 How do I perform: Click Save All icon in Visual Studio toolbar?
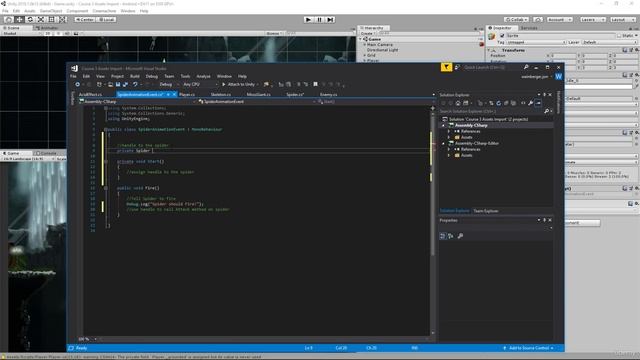125,84
